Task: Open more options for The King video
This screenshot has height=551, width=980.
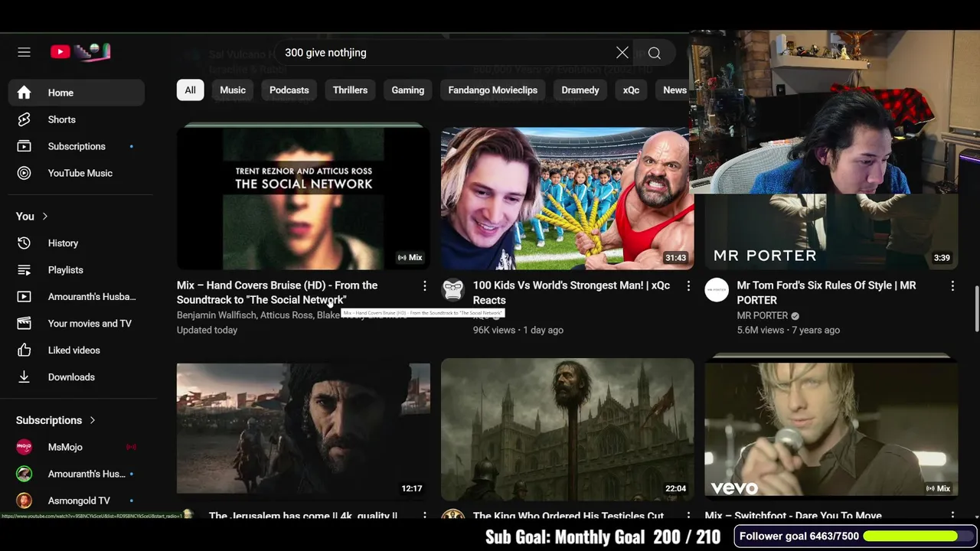Action: click(x=688, y=516)
